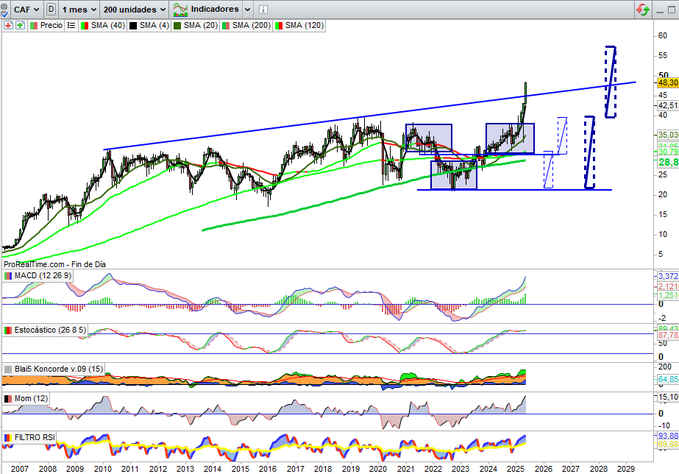679x474 pixels.
Task: Open the Mom (12) panel label
Action: point(31,399)
